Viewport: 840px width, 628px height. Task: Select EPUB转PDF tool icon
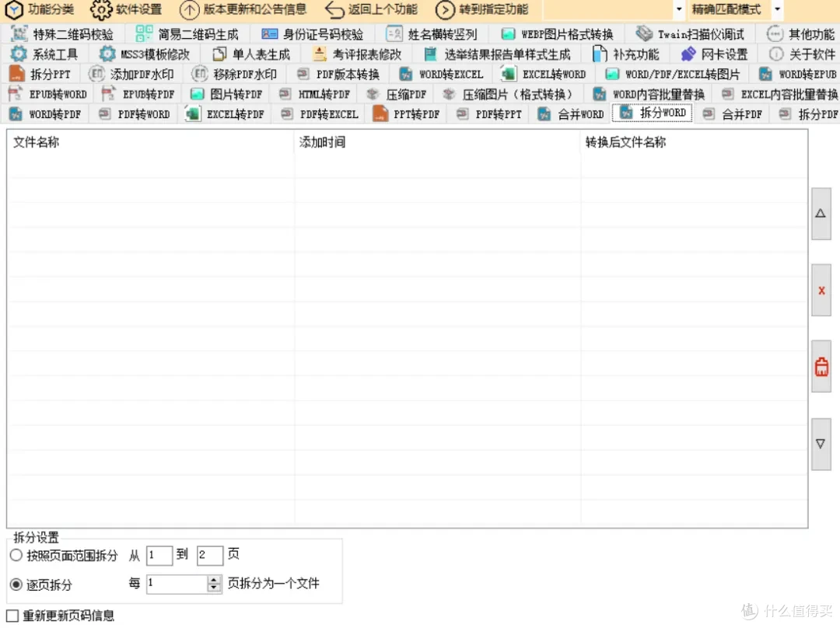(109, 94)
